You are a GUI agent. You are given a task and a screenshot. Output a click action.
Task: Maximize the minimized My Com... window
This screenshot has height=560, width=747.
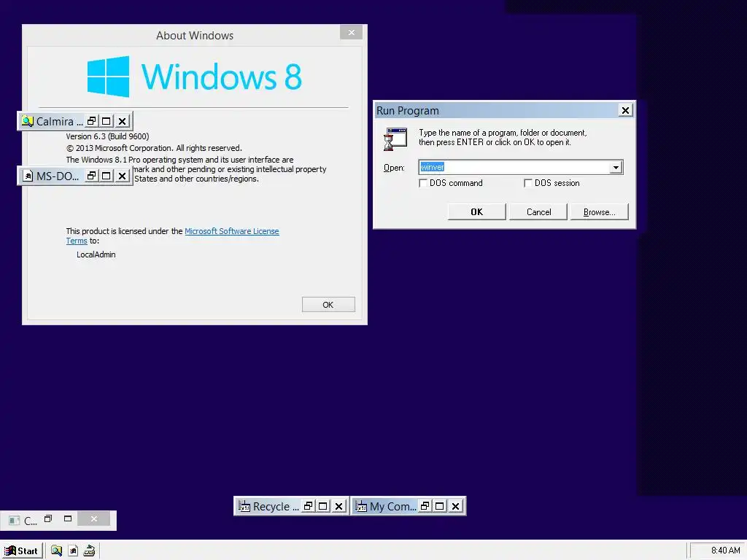point(440,506)
